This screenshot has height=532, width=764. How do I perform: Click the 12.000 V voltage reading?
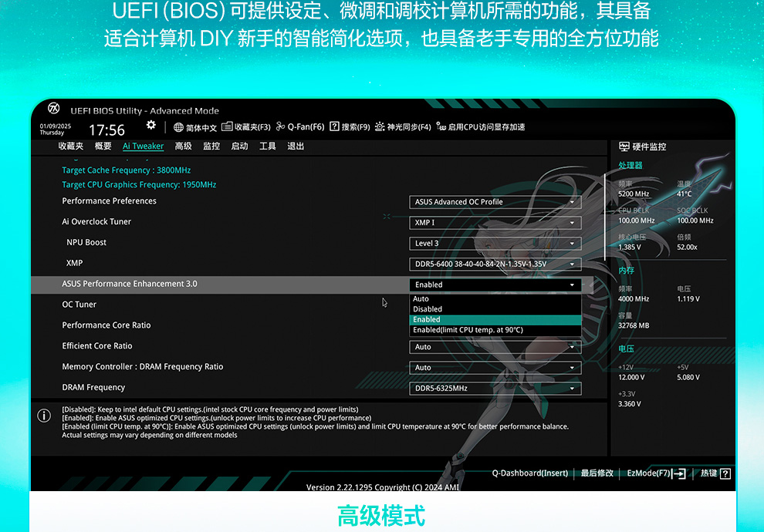[x=631, y=377]
